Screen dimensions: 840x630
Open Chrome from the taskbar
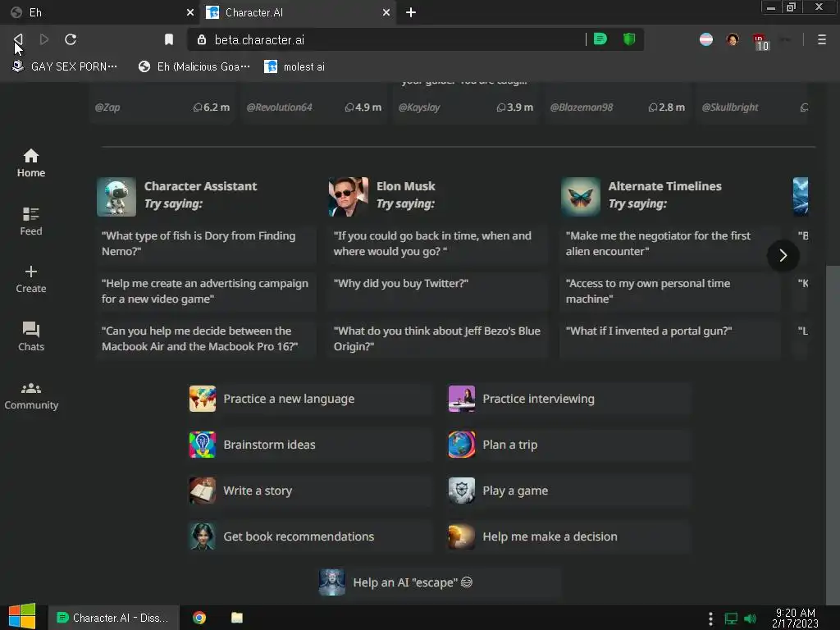(199, 618)
